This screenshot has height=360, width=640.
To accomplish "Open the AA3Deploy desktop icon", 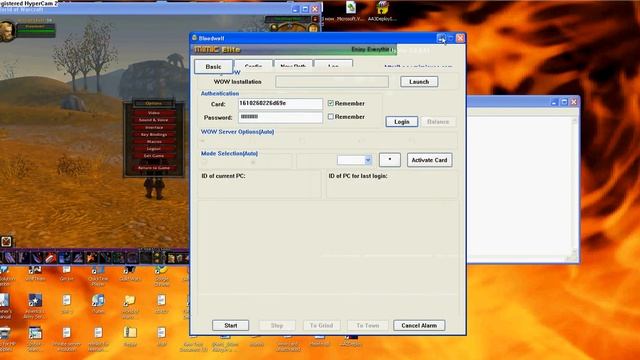I will pos(382,11).
